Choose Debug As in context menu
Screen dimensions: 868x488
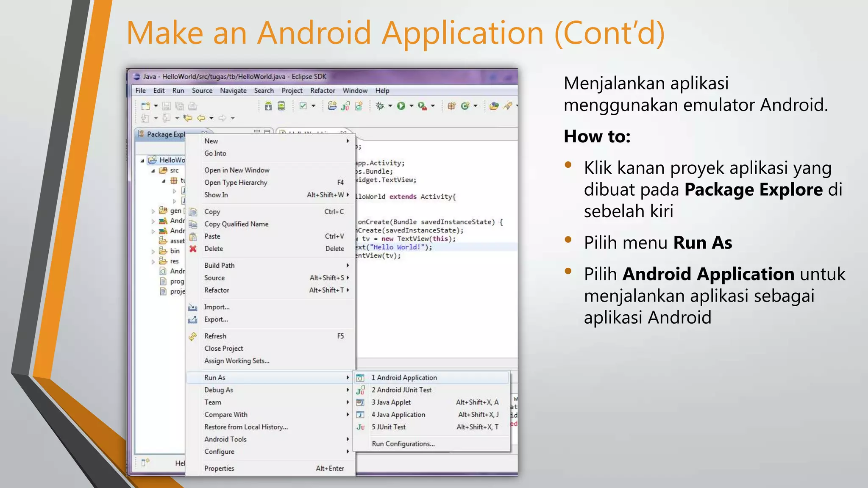[x=270, y=390]
